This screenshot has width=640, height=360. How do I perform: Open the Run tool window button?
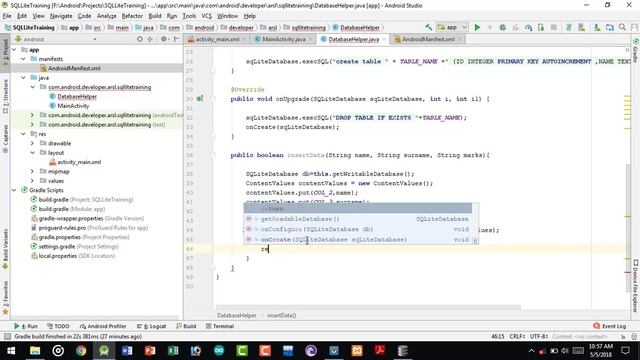point(26,326)
